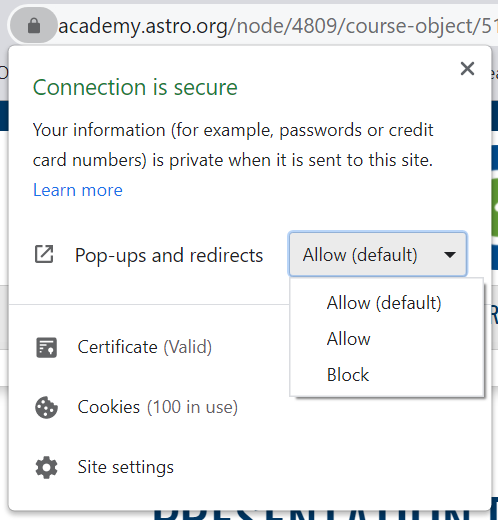Open the Pop-ups and redirects combo box
This screenshot has width=498, height=520.
tap(377, 254)
